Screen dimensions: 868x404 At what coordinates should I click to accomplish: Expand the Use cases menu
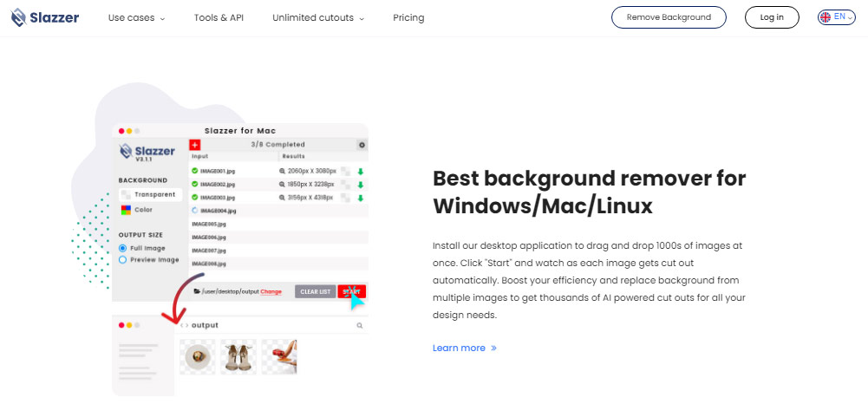pyautogui.click(x=136, y=17)
